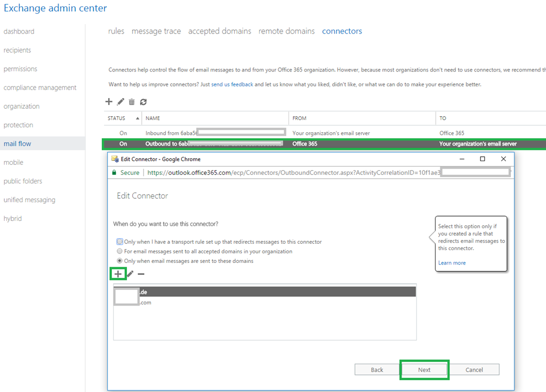Click the Next button
This screenshot has width=546, height=392.
424,370
